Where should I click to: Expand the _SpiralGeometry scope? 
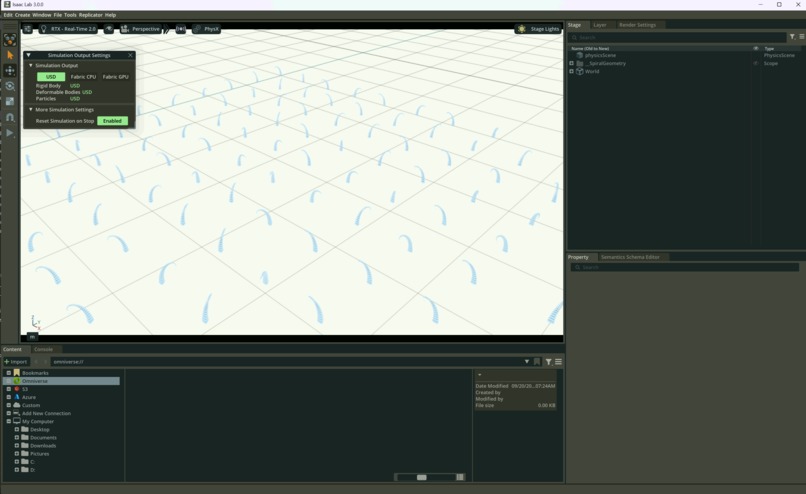571,63
